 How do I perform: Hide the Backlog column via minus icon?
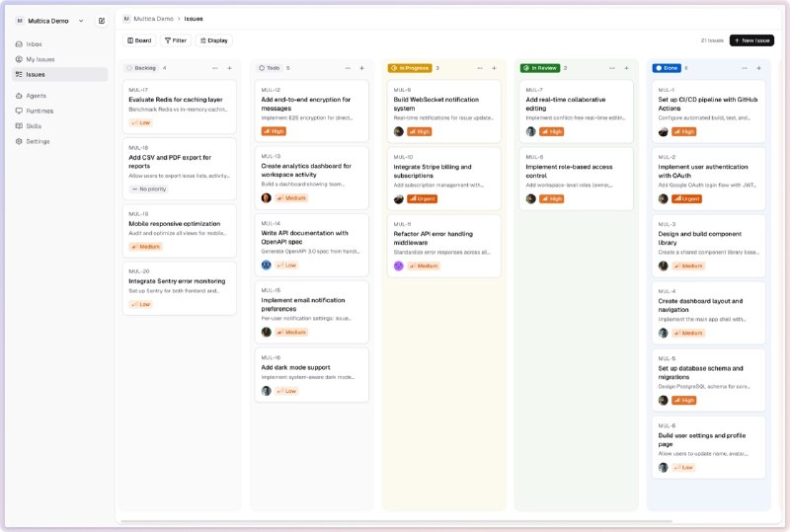pos(215,68)
